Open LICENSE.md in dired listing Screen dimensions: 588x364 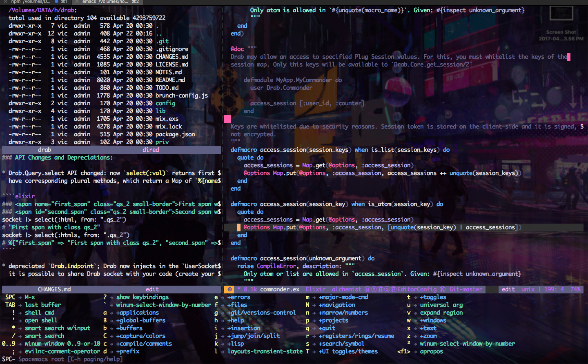tap(172, 64)
